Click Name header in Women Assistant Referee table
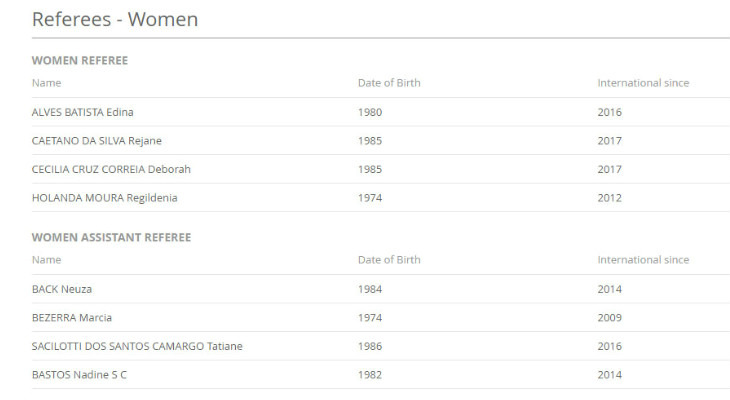730x400 pixels. pyautogui.click(x=47, y=260)
